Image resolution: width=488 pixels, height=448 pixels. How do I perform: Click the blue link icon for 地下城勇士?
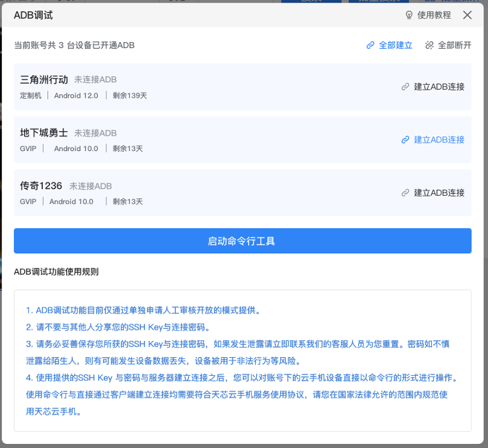pos(405,140)
